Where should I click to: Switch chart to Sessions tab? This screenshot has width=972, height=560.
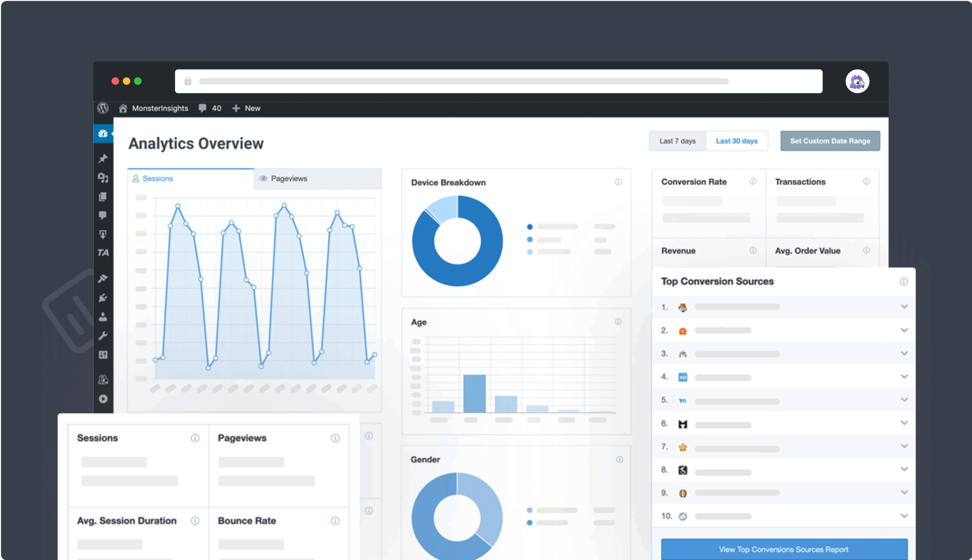[x=157, y=179]
